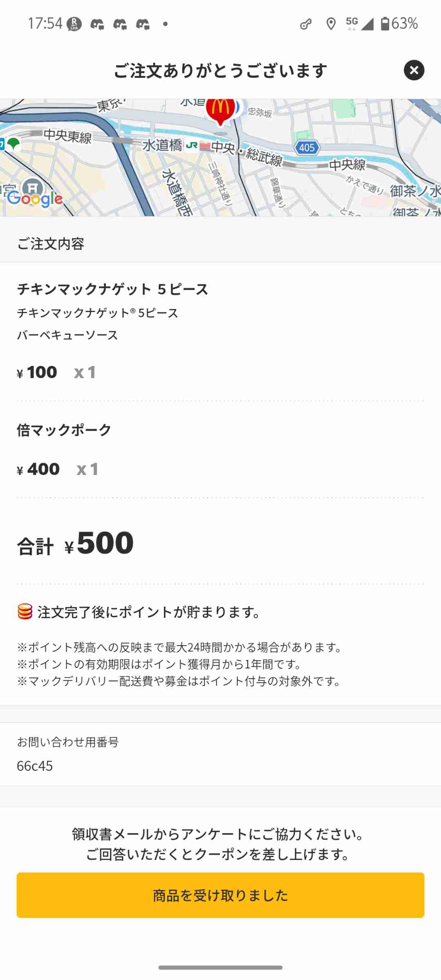The width and height of the screenshot is (441, 980).
Task: Tap the Google logo on the map
Action: (x=35, y=199)
